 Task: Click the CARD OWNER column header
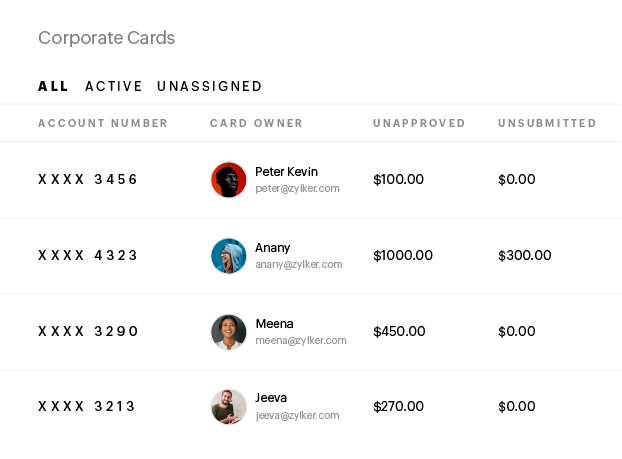coord(256,124)
